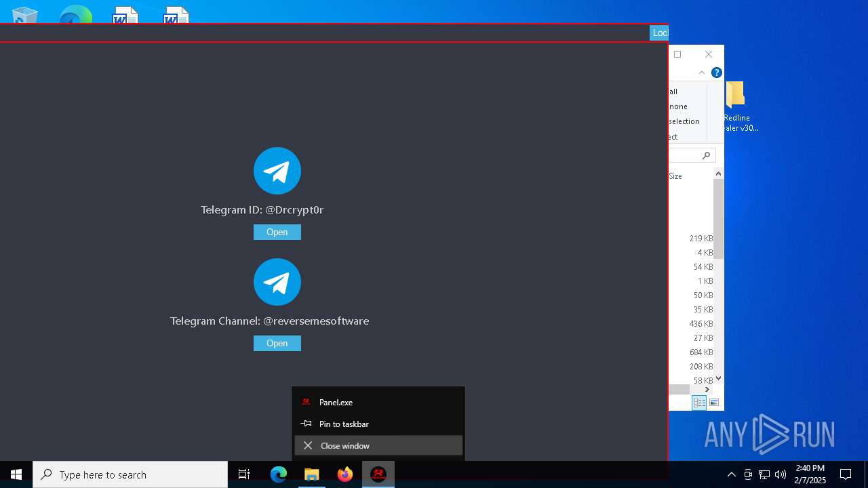Select the 684 KB file row
The width and height of the screenshot is (868, 488).
[690, 352]
